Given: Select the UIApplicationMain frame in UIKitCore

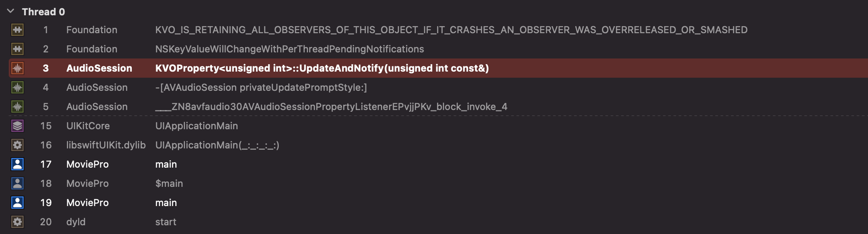Looking at the screenshot, I should [196, 126].
